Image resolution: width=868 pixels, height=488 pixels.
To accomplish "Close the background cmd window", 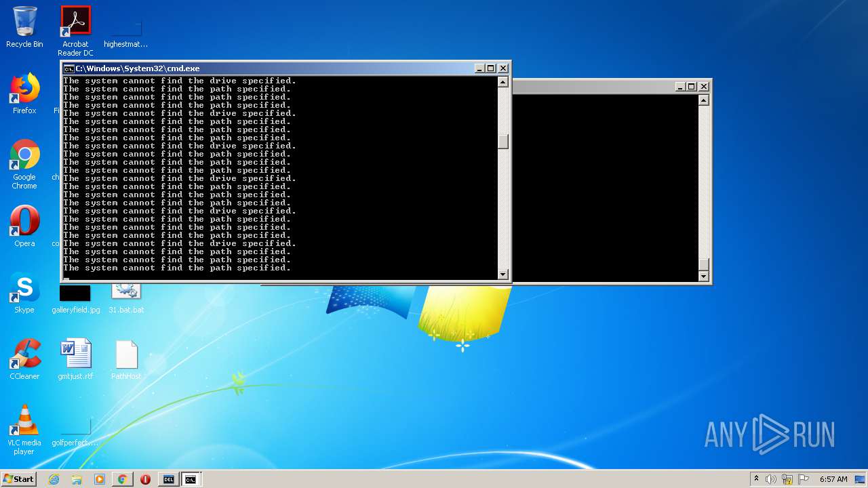I will pyautogui.click(x=704, y=87).
